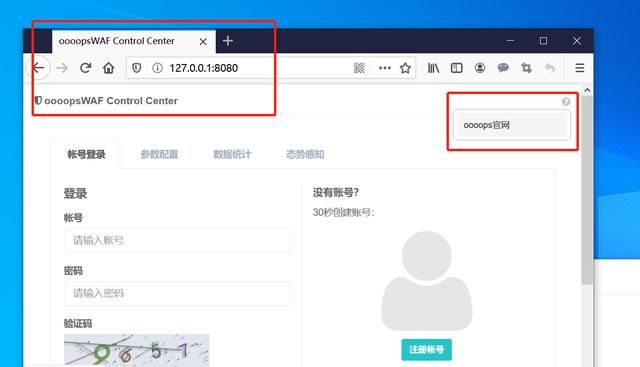Toggle the sidebar view icon
The image size is (640, 367).
click(457, 68)
